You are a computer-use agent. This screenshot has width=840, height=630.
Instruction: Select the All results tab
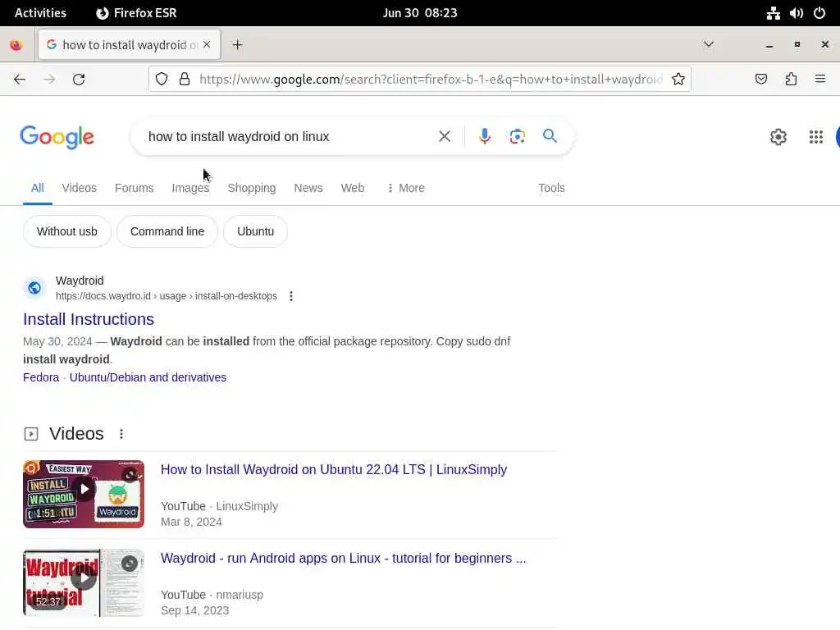click(38, 188)
